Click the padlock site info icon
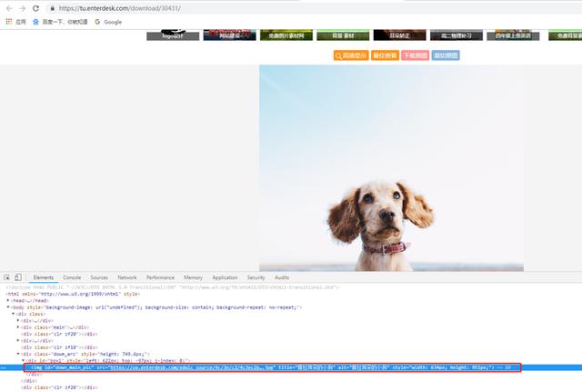This screenshot has width=582, height=392. click(53, 8)
